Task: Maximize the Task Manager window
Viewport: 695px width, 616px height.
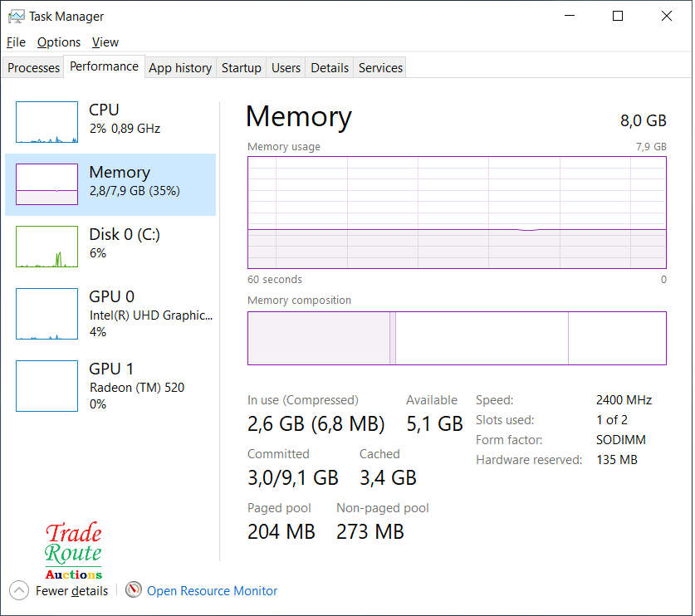Action: tap(618, 16)
